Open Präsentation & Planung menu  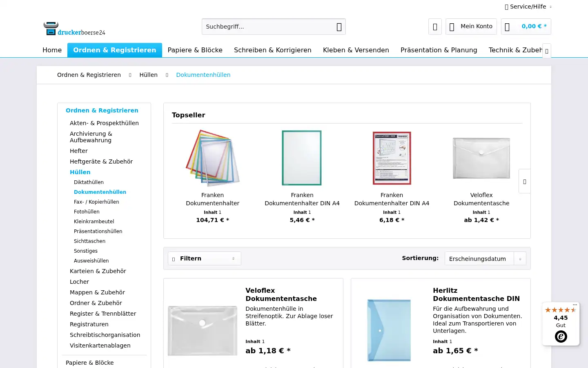point(439,50)
